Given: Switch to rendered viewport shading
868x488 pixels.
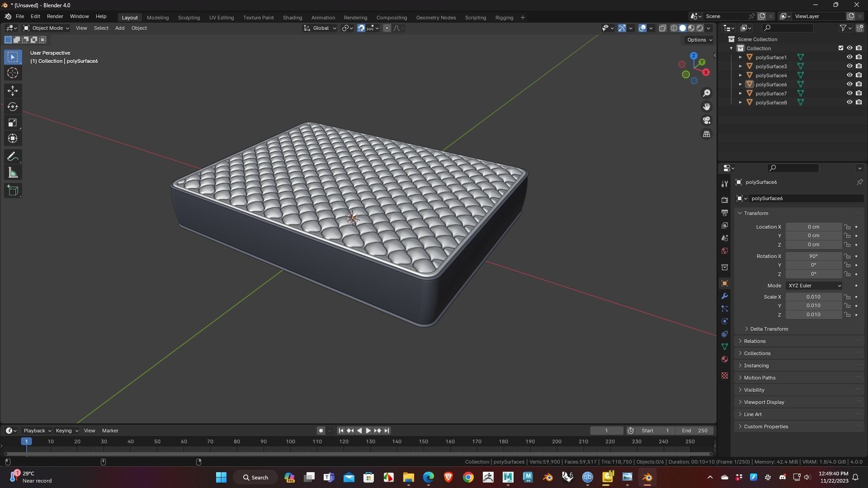Looking at the screenshot, I should point(700,28).
